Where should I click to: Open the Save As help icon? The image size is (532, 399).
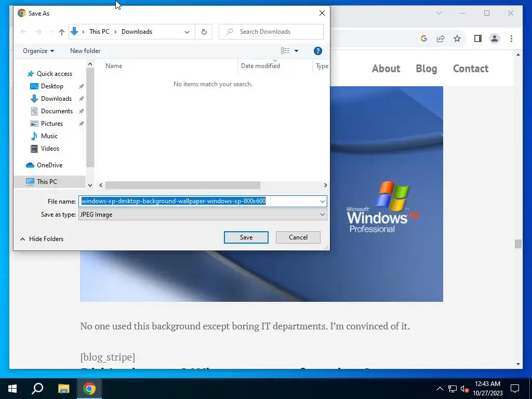tap(317, 51)
